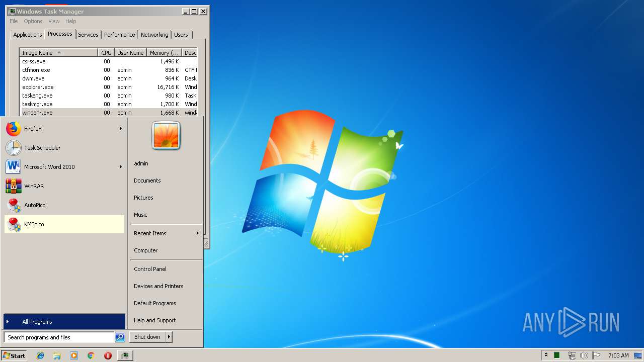
Task: Sort processes by Memory column
Action: tap(164, 53)
